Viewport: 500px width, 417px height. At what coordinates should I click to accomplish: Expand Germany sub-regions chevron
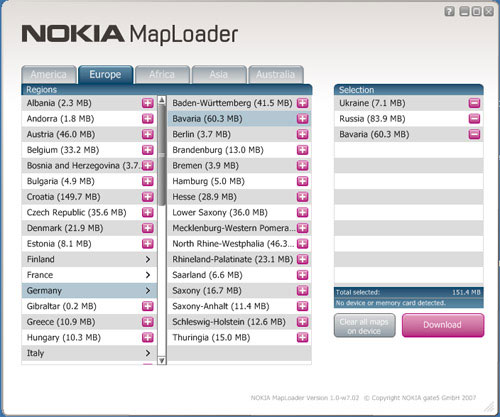pos(148,291)
